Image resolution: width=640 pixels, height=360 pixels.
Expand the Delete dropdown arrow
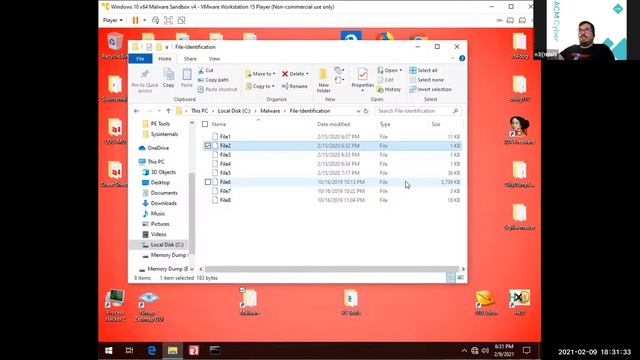(x=307, y=74)
